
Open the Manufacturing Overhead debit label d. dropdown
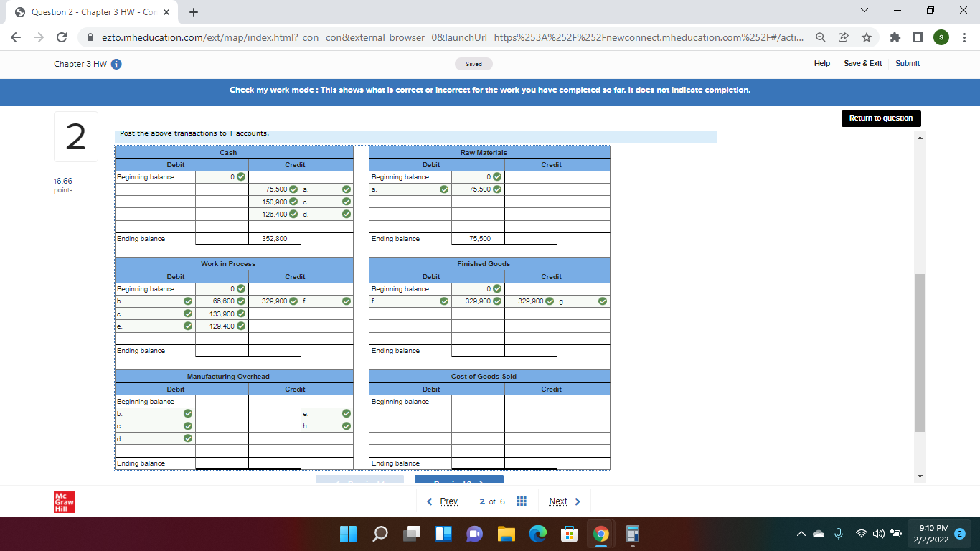coord(156,438)
